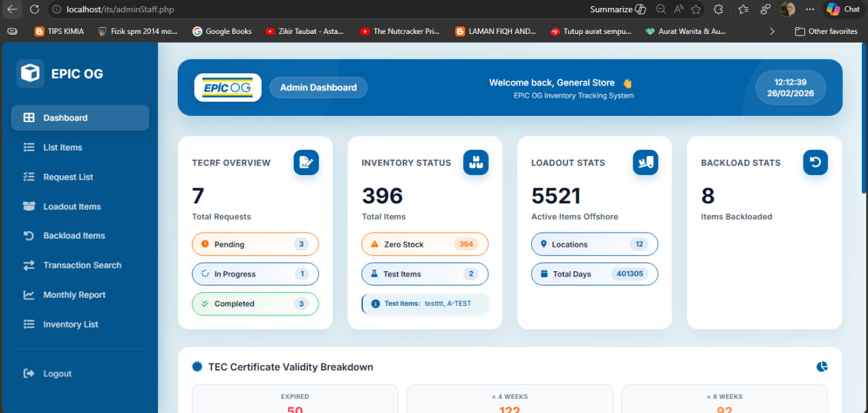Click the Backload Stats undo icon
Viewport: 868px width, 413px height.
pyautogui.click(x=815, y=162)
